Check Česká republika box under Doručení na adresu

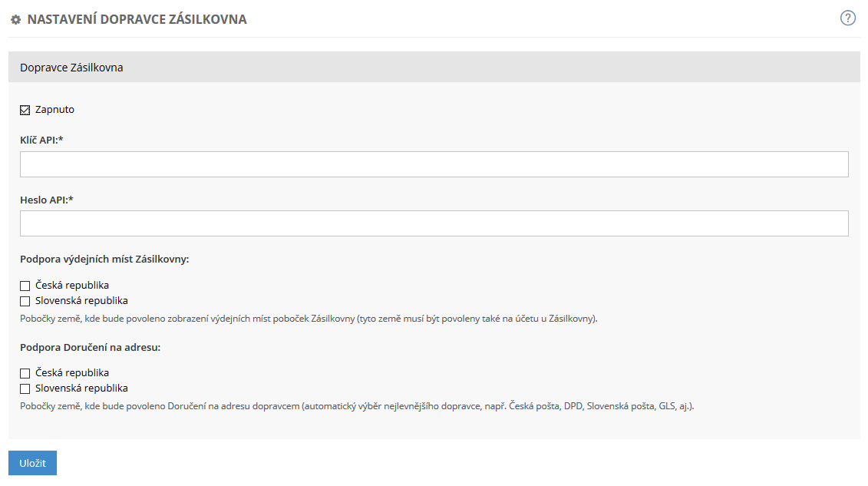click(25, 373)
